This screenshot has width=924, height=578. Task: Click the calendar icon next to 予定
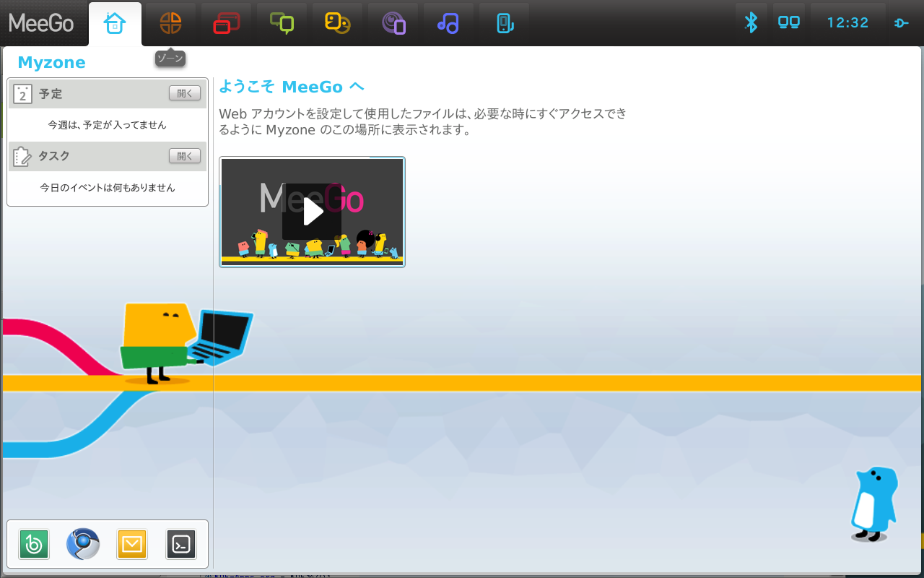23,94
